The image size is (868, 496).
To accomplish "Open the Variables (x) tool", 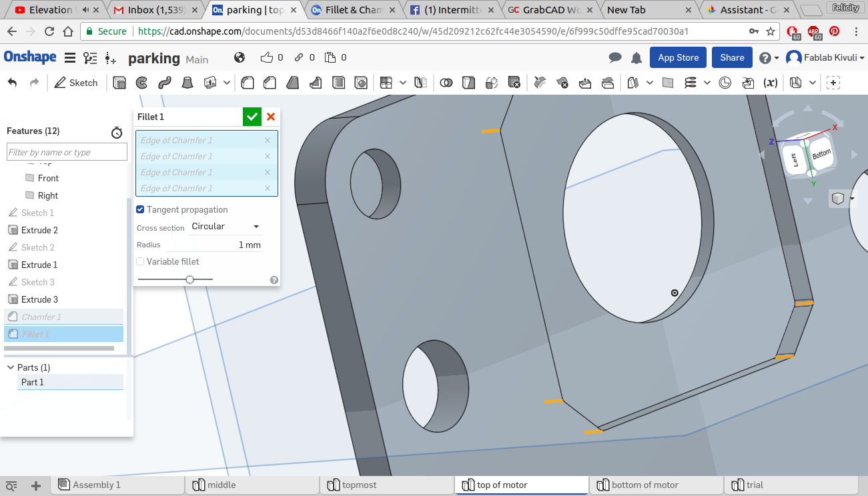I will point(770,83).
